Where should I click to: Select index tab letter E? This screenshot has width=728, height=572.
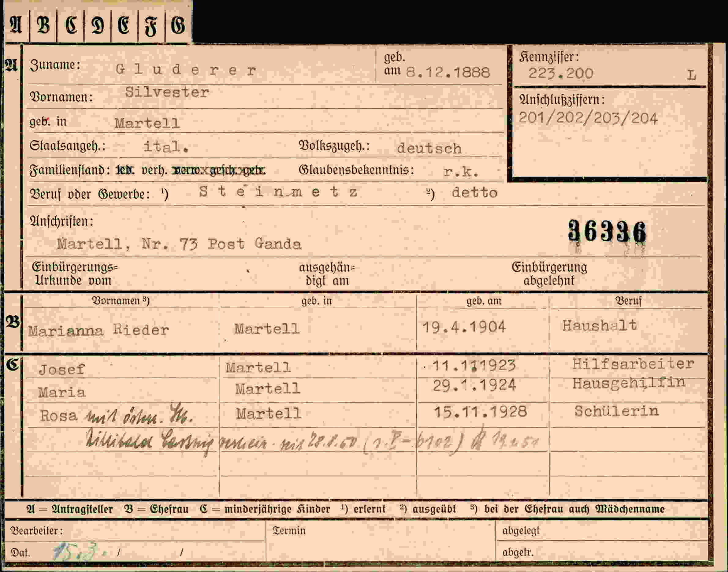(x=124, y=25)
